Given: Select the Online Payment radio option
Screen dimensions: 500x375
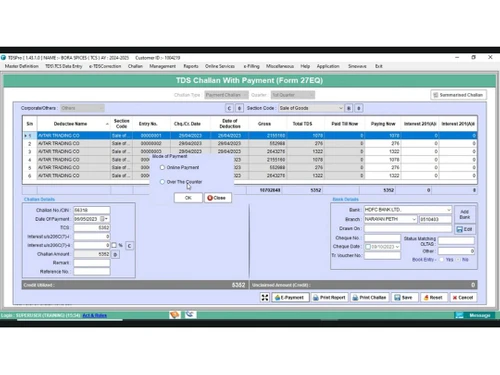Looking at the screenshot, I should tap(162, 167).
